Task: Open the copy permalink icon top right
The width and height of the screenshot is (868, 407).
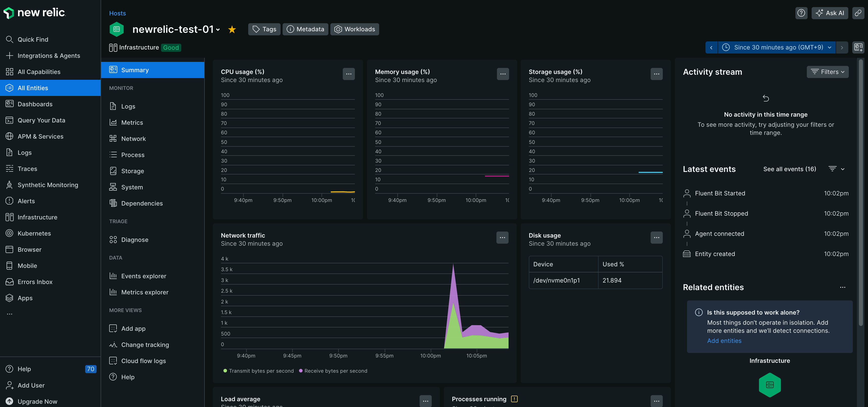Action: click(858, 13)
